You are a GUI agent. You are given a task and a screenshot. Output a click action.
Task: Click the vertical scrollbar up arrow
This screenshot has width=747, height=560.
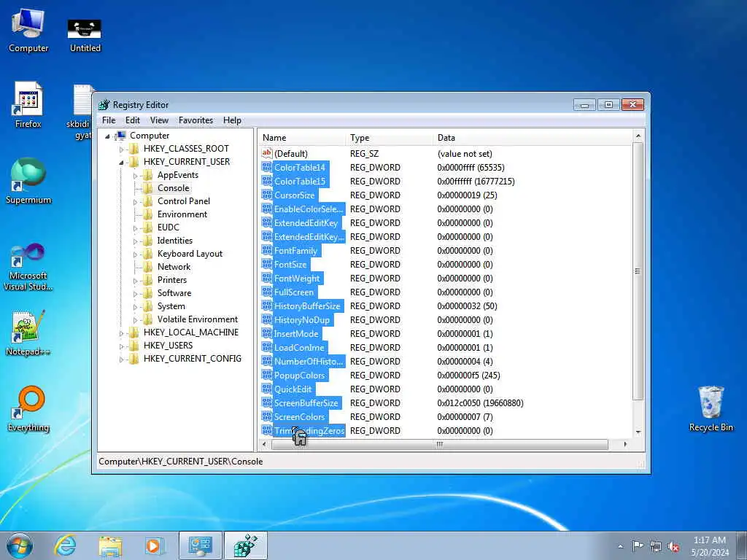click(638, 136)
